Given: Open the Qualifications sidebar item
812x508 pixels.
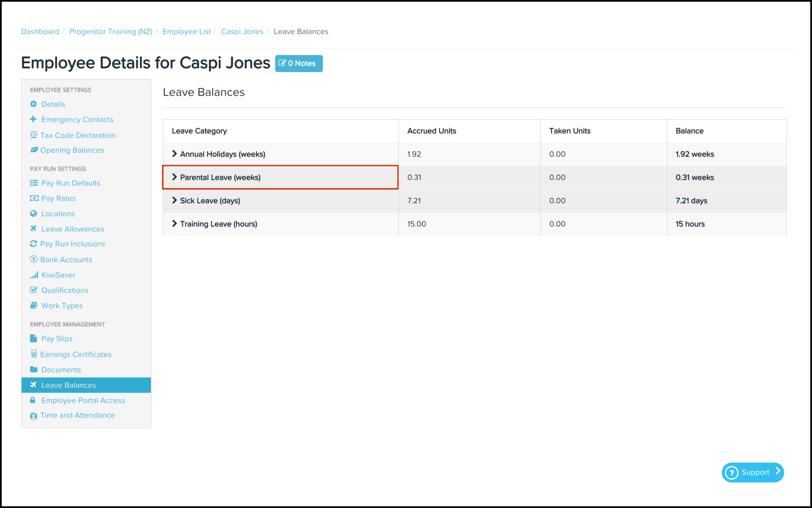Looking at the screenshot, I should [65, 290].
